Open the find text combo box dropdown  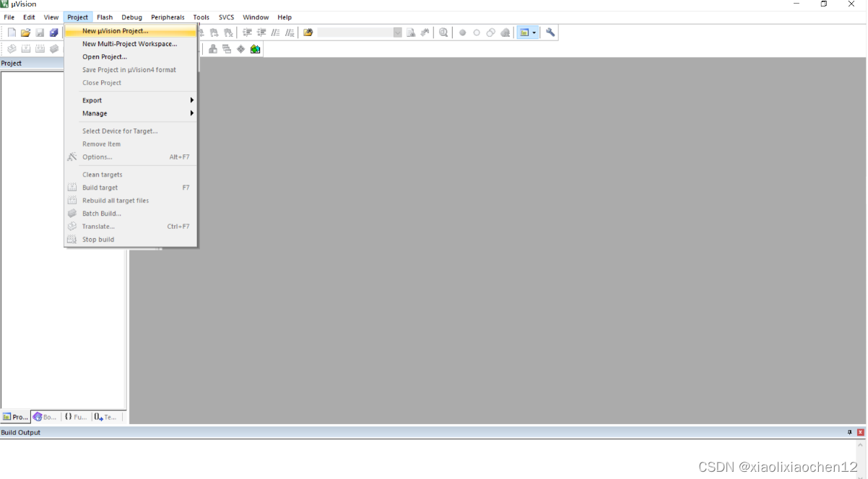(x=398, y=32)
